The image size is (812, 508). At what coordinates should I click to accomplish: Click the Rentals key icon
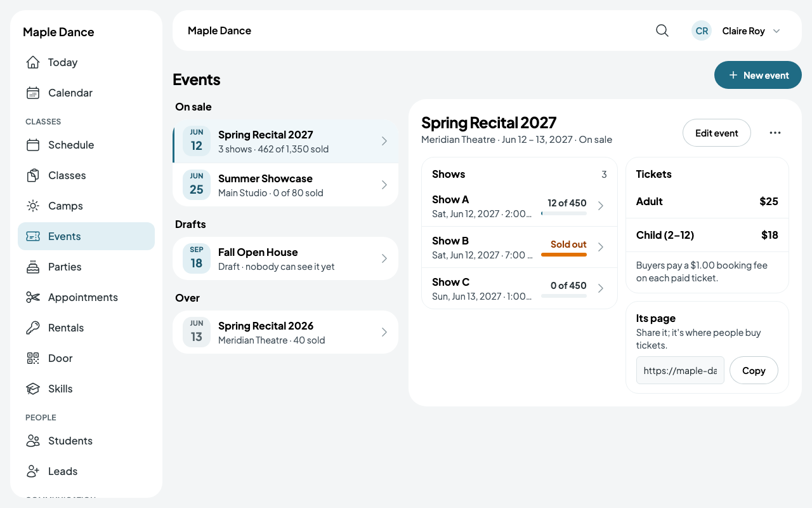[33, 328]
